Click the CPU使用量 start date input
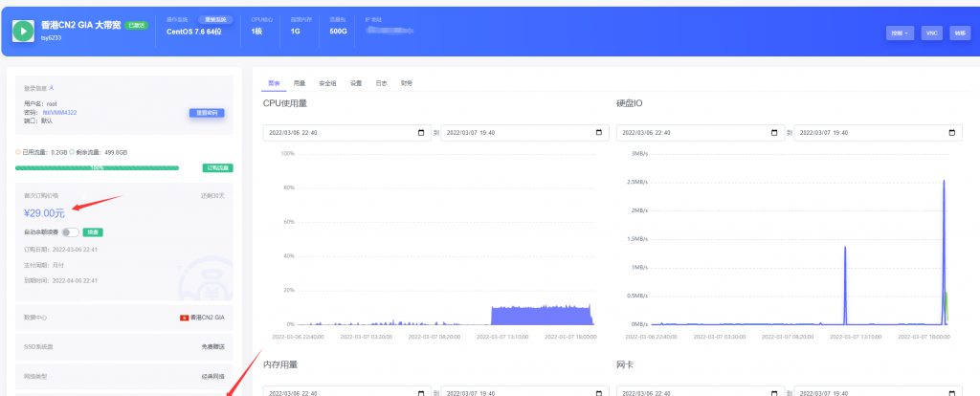980x396 pixels. coord(346,132)
